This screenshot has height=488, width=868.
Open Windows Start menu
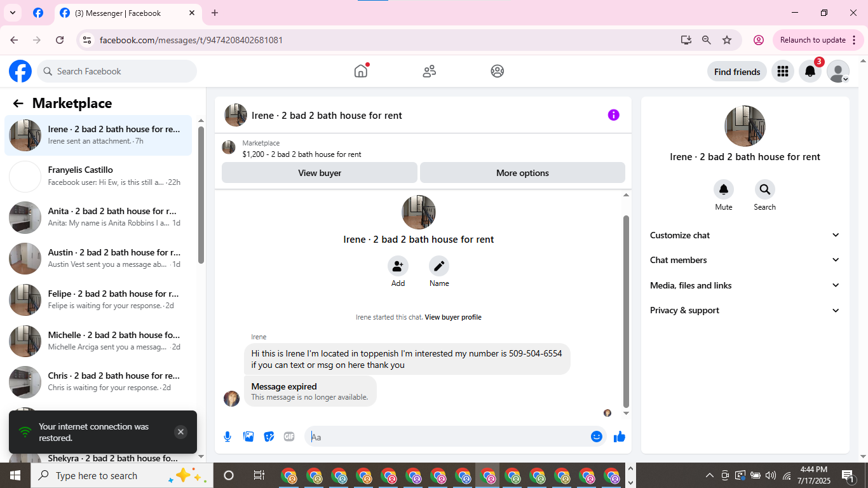15,475
